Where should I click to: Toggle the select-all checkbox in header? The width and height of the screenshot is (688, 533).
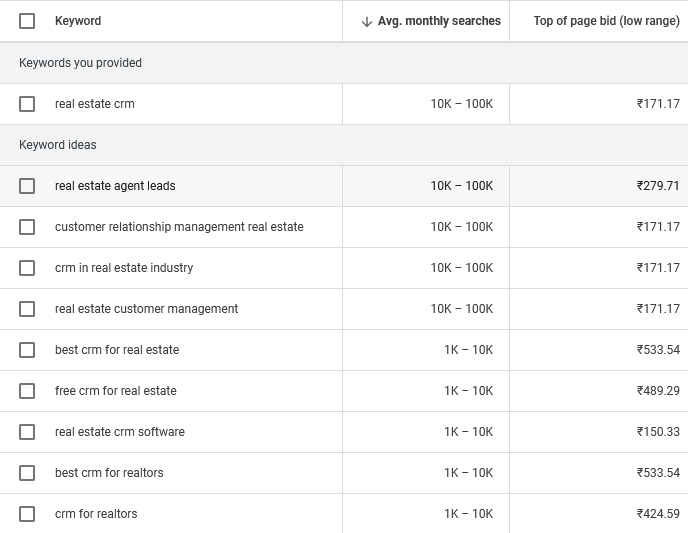[x=27, y=21]
